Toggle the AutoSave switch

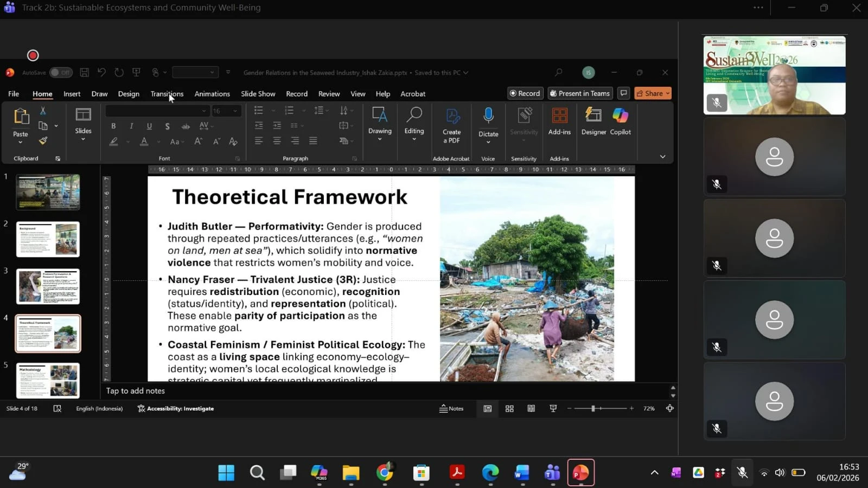(60, 73)
